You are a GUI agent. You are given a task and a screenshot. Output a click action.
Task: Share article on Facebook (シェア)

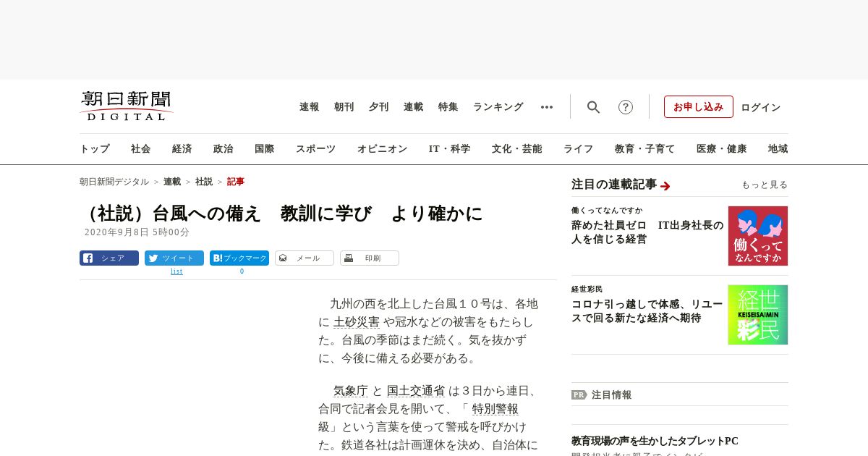point(109,258)
